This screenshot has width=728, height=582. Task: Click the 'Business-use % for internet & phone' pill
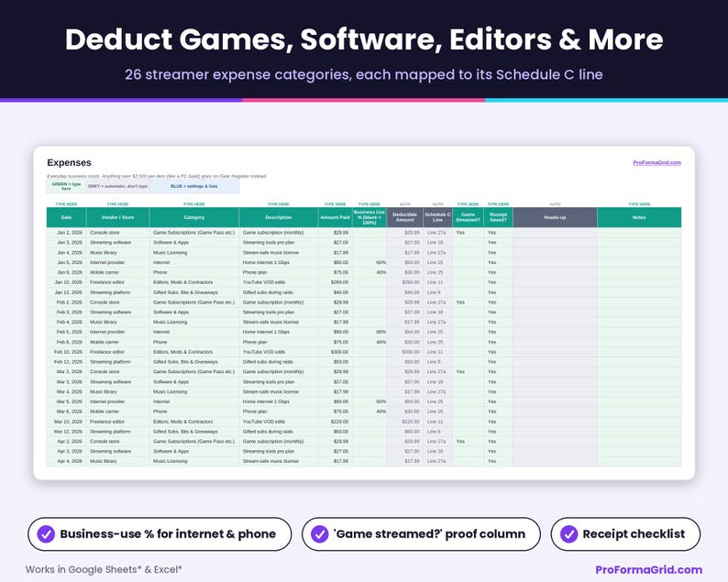(x=160, y=534)
